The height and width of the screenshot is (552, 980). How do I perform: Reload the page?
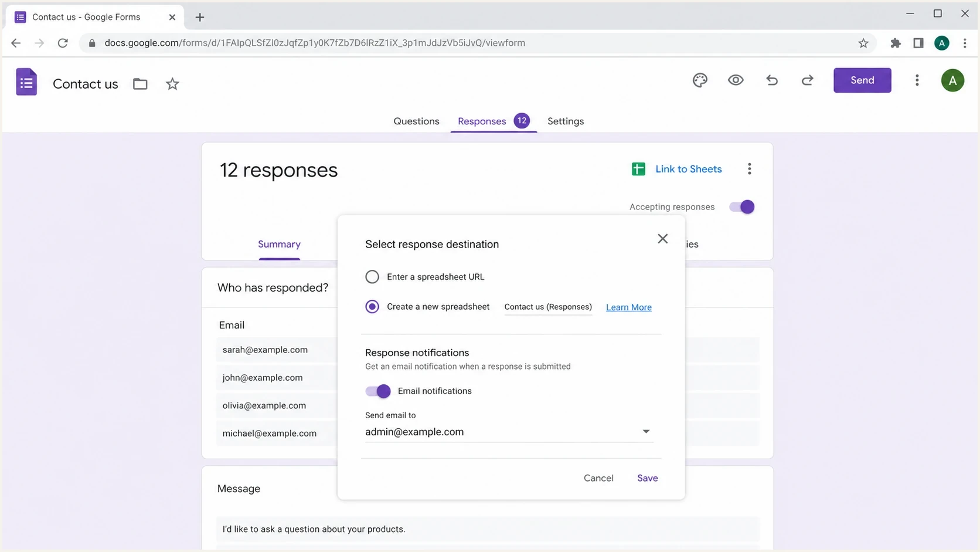(x=63, y=43)
